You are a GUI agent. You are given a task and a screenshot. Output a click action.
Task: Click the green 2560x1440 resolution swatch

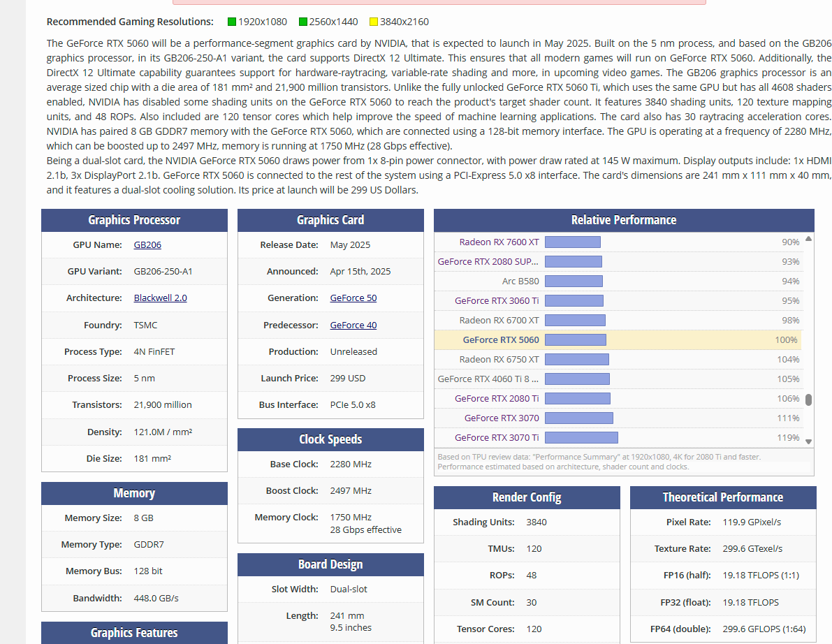303,22
